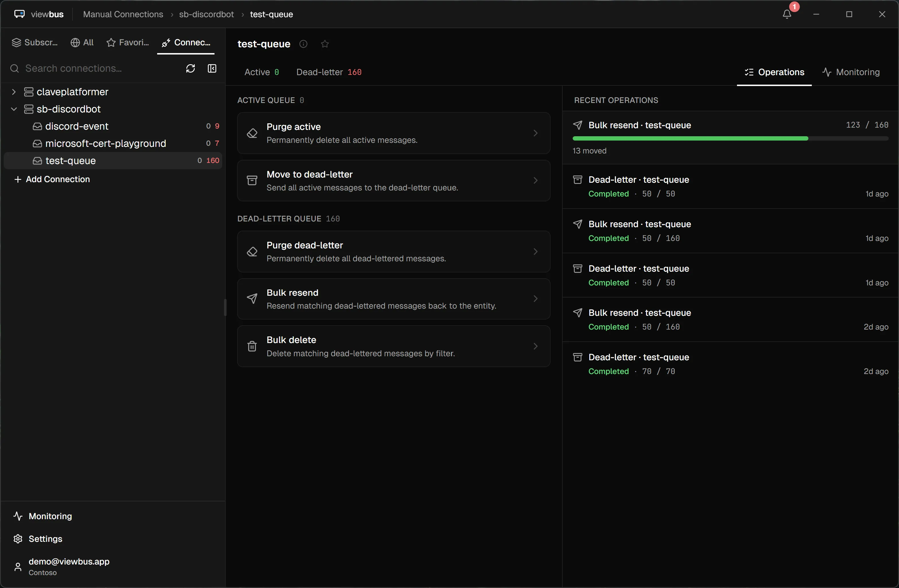Select test-queue row in tree

click(113, 161)
